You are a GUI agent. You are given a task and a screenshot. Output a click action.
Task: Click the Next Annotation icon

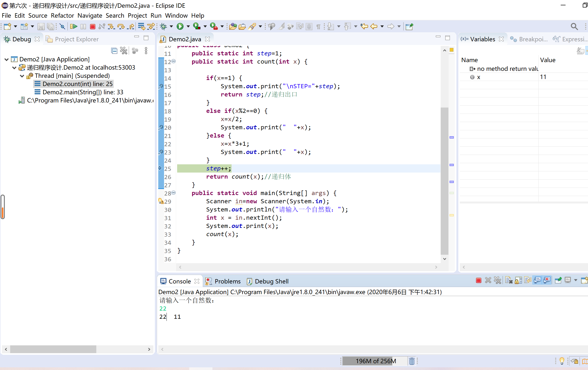click(x=330, y=26)
